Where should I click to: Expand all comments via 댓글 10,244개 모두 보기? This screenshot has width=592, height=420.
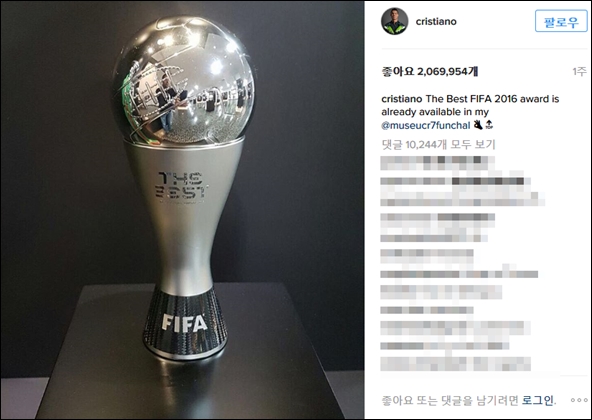click(x=438, y=144)
